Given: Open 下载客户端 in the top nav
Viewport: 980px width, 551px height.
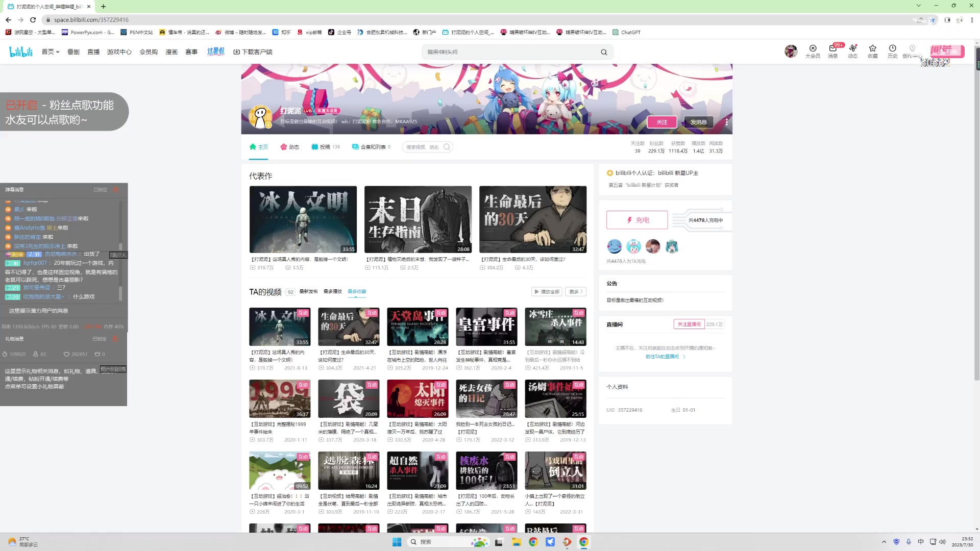Looking at the screenshot, I should click(x=253, y=52).
